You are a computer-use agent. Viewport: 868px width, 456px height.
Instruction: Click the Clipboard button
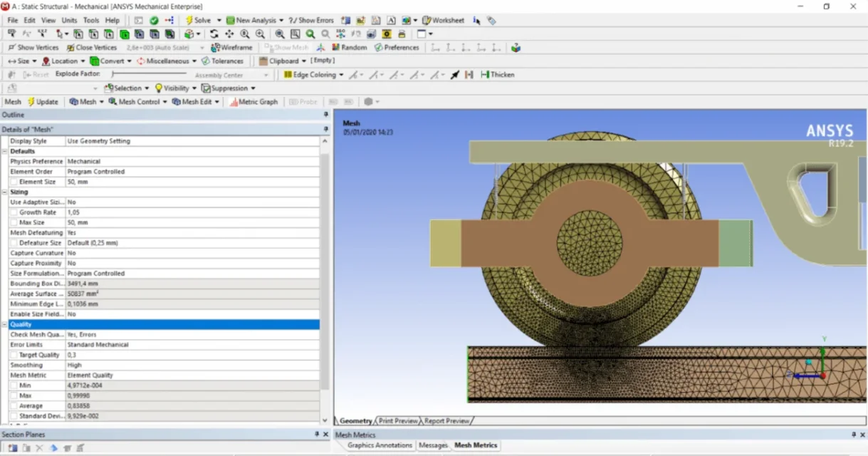(283, 61)
